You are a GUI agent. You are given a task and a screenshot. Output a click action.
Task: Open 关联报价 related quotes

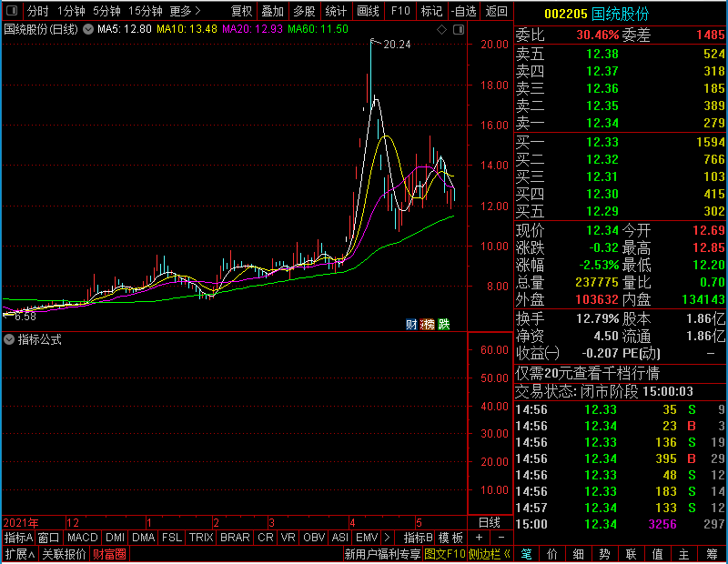[x=64, y=554]
